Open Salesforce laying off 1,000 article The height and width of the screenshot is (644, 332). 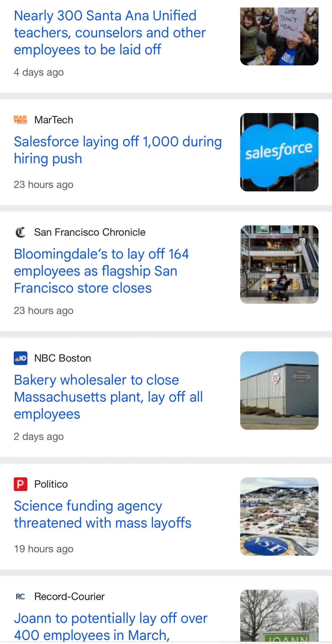(x=118, y=150)
